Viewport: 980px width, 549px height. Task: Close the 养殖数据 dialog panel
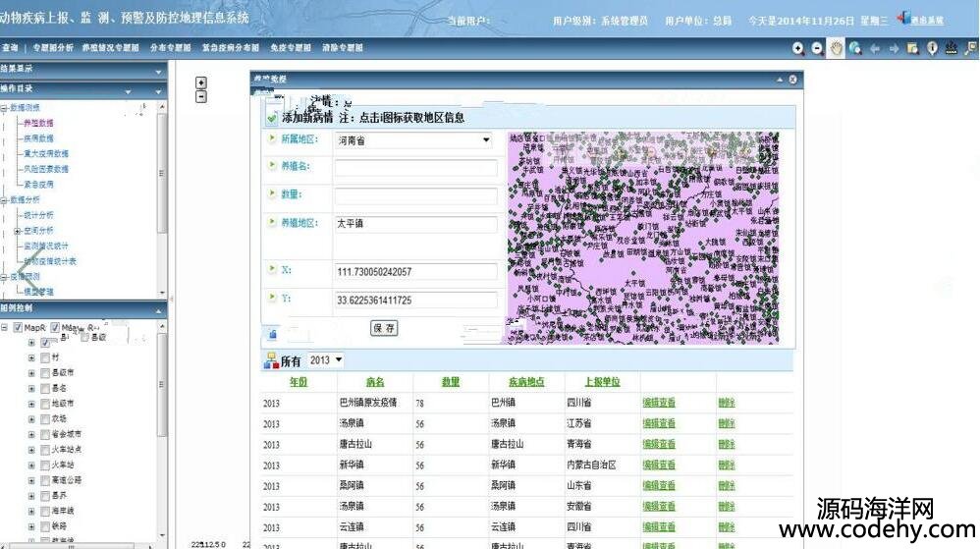tap(792, 79)
